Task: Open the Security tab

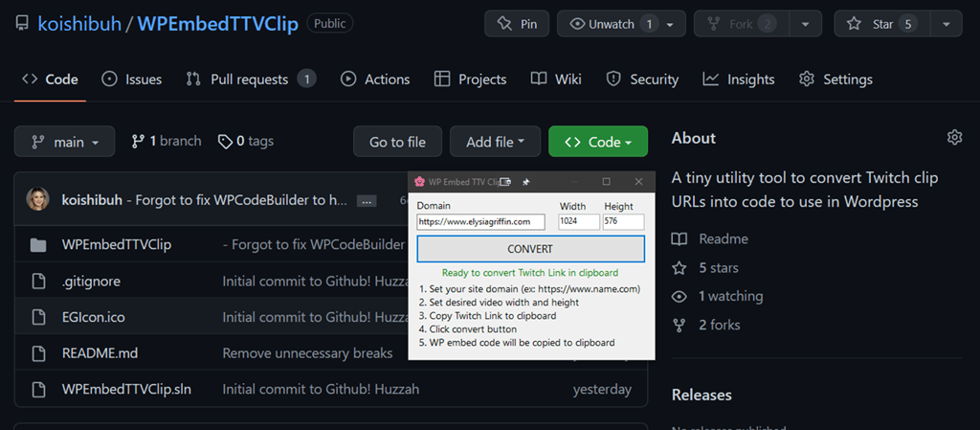Action: [642, 79]
